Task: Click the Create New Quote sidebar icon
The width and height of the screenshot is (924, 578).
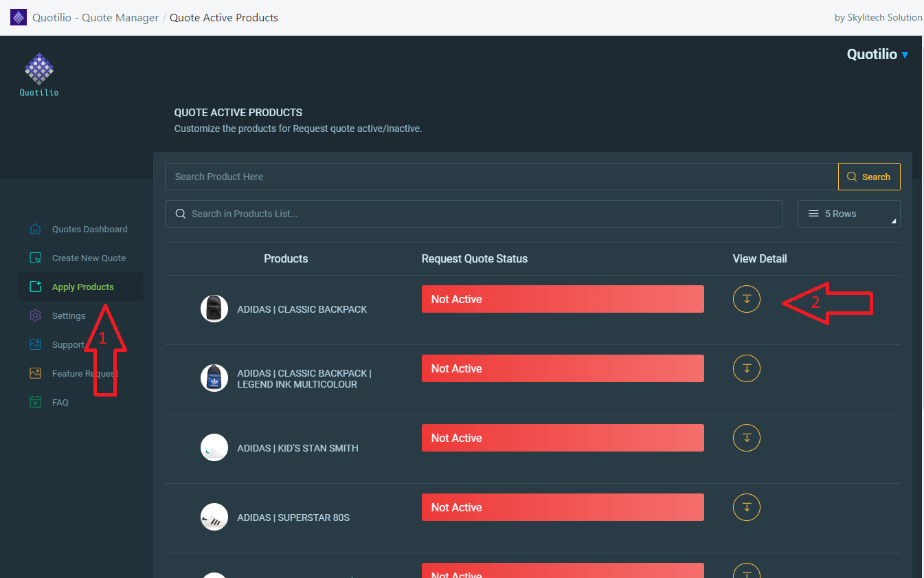Action: pyautogui.click(x=36, y=258)
